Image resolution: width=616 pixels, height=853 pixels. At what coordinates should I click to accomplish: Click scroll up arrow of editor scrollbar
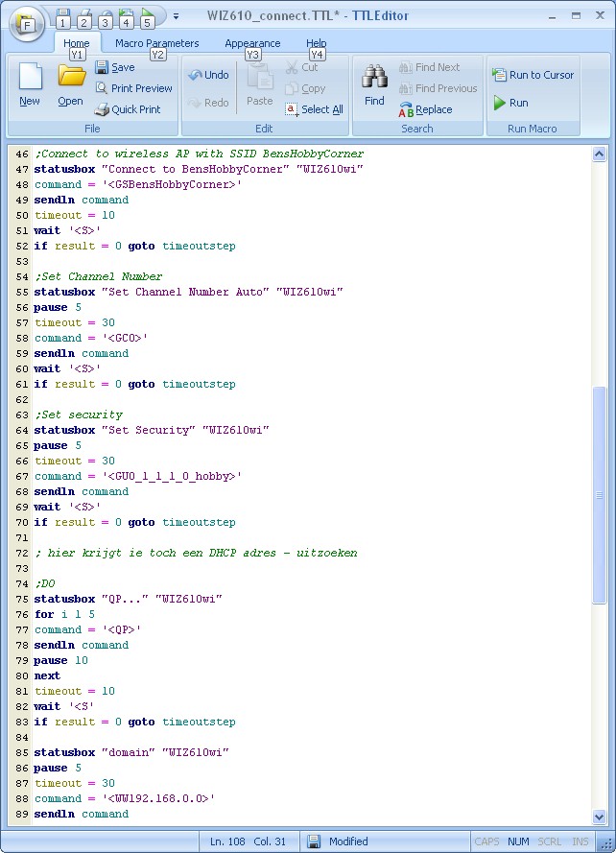(599, 154)
